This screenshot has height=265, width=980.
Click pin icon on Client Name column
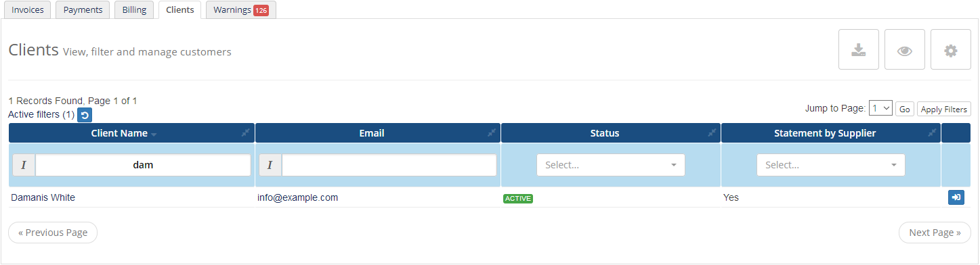pyautogui.click(x=246, y=133)
